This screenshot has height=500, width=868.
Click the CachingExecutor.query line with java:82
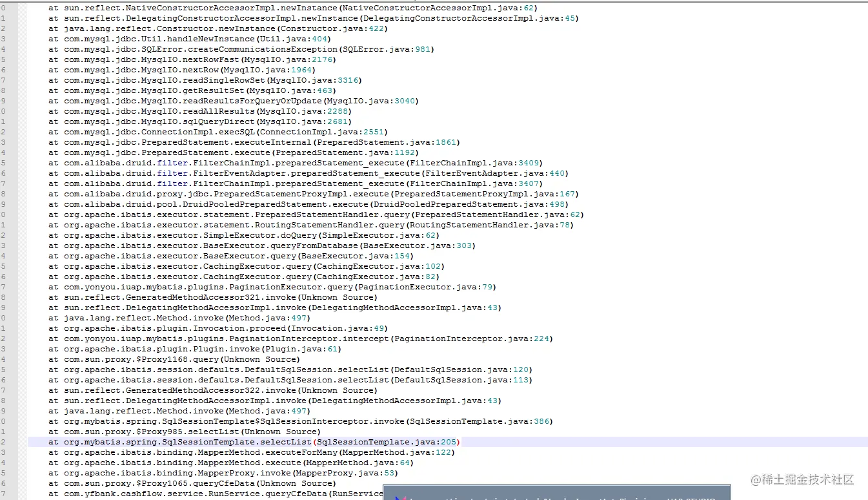coord(244,276)
